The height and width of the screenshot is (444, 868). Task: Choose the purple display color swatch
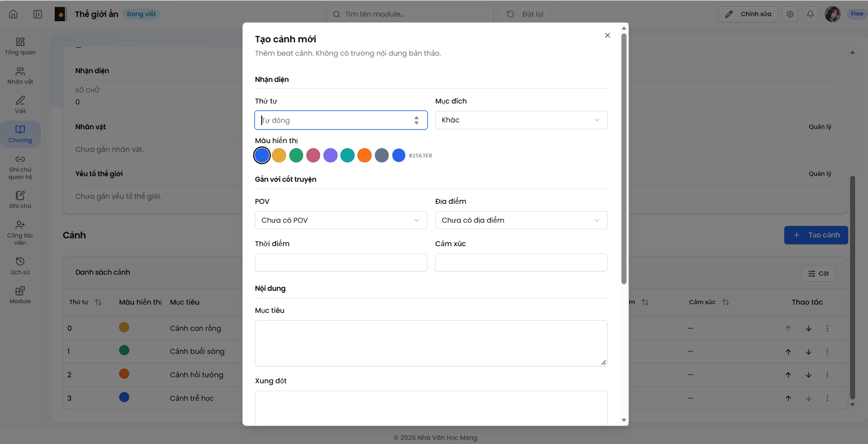click(330, 156)
